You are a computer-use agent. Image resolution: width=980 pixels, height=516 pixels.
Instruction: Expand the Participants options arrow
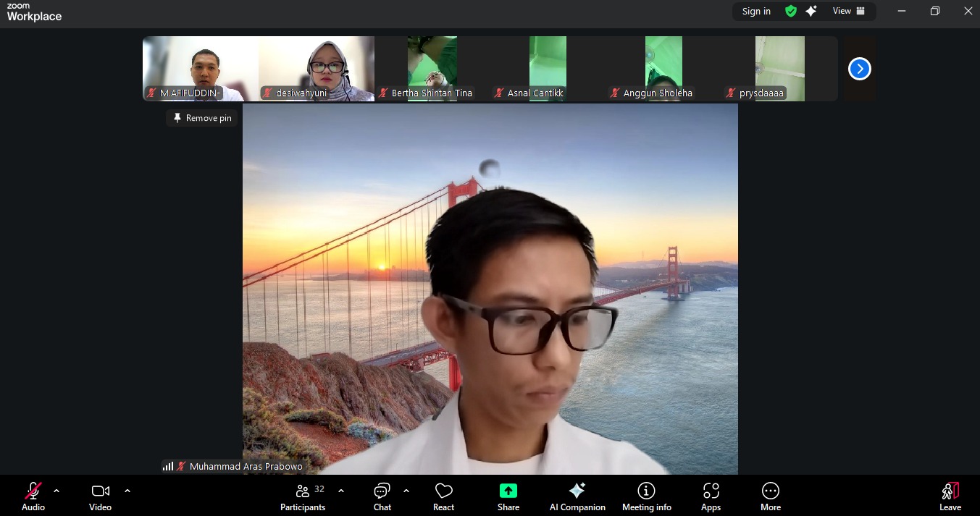[341, 491]
